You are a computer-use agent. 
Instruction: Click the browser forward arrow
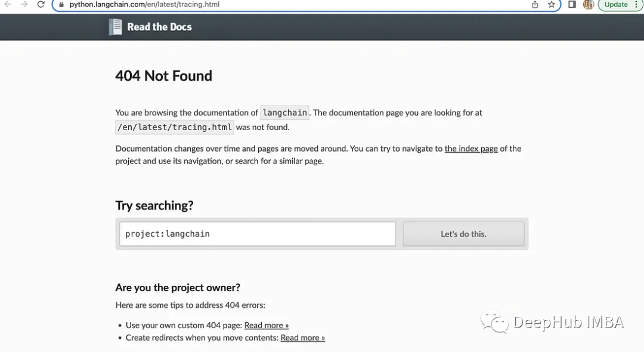pos(24,5)
